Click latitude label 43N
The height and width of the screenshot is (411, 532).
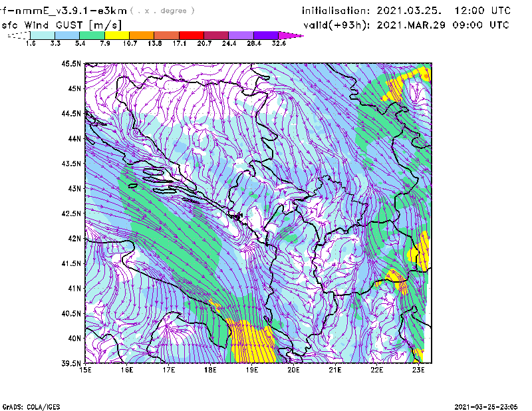point(74,188)
